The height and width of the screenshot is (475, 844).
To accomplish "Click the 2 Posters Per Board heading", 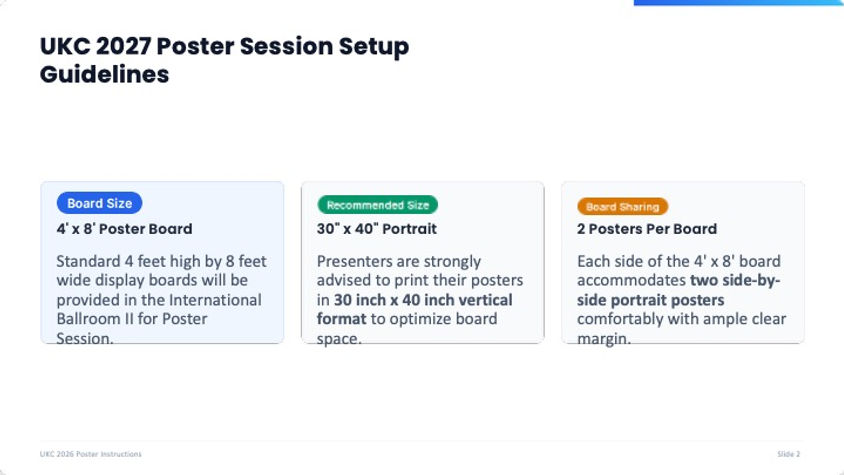I will [x=647, y=229].
